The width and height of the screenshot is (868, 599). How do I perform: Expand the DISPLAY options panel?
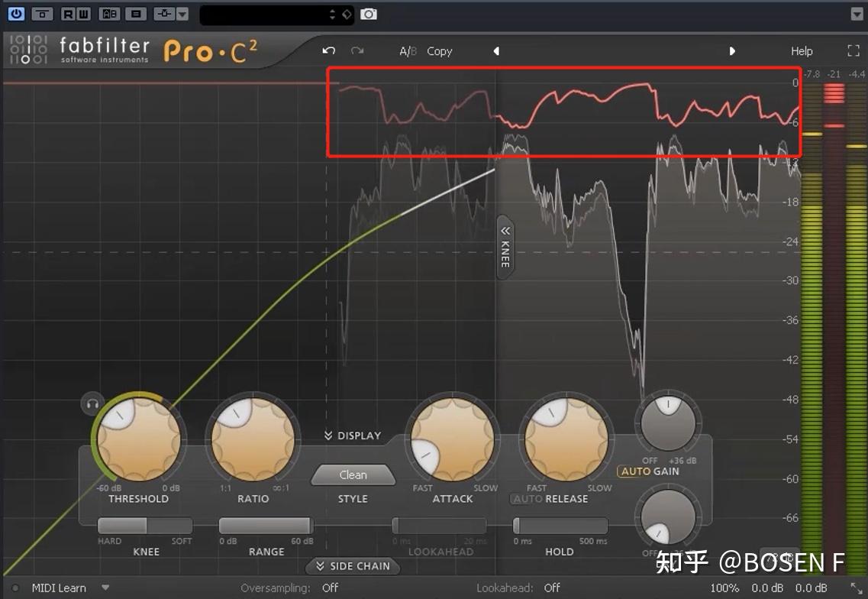[353, 435]
